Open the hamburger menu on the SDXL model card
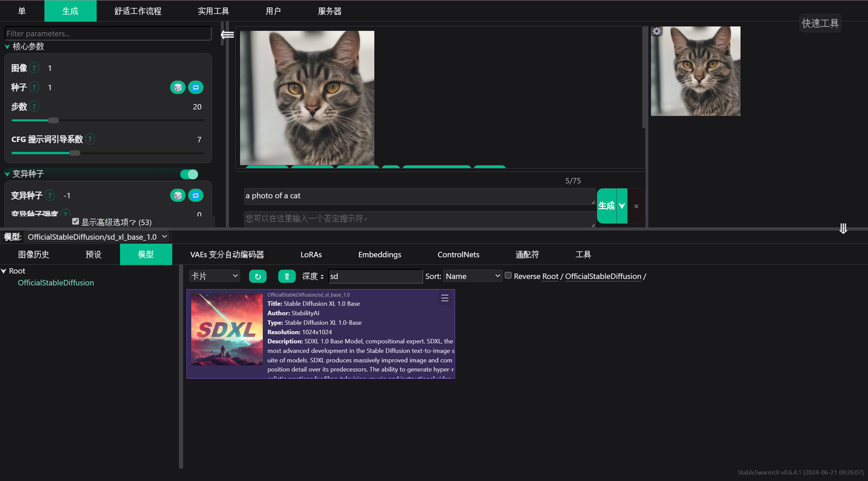The image size is (868, 481). [x=445, y=298]
